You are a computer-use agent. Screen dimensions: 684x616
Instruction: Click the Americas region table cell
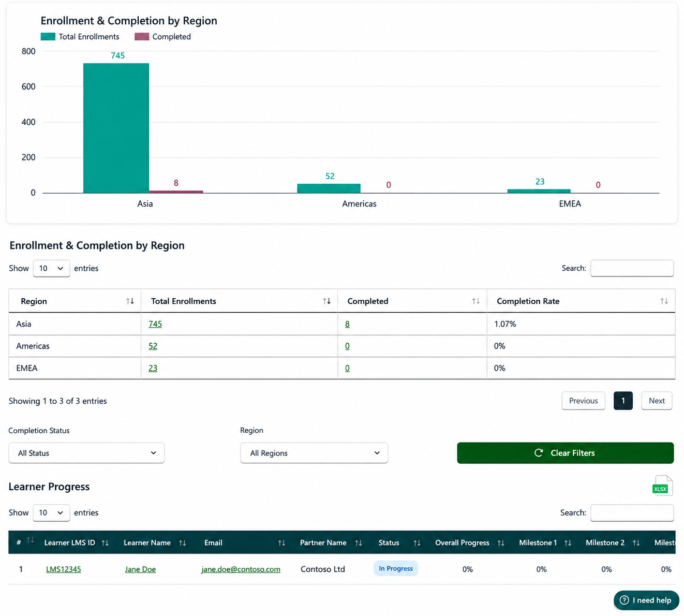tap(75, 346)
